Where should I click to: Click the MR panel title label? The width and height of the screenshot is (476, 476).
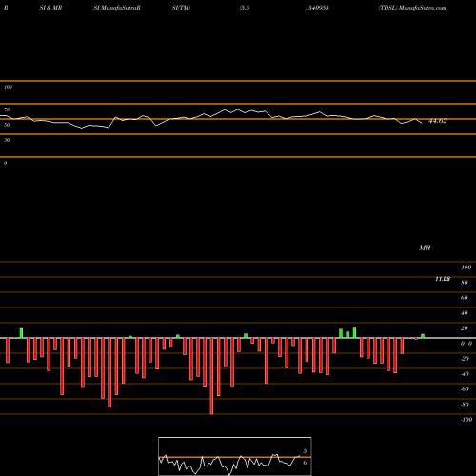tap(425, 248)
